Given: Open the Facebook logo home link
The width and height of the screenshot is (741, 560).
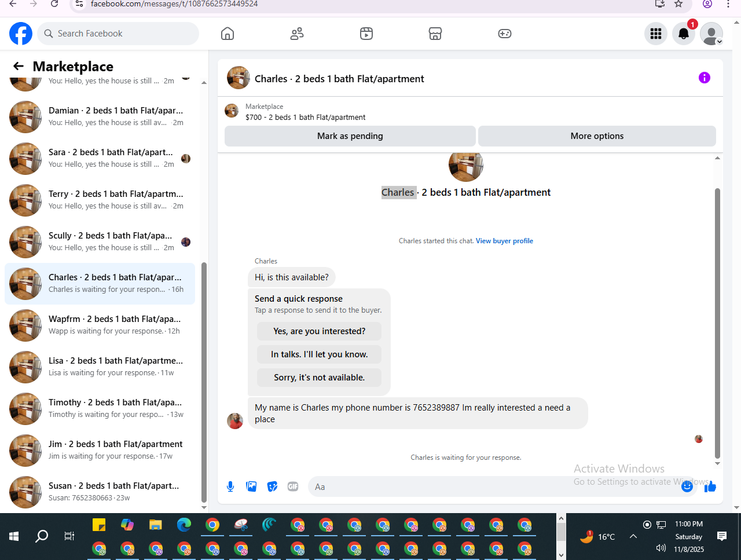Looking at the screenshot, I should coord(21,34).
